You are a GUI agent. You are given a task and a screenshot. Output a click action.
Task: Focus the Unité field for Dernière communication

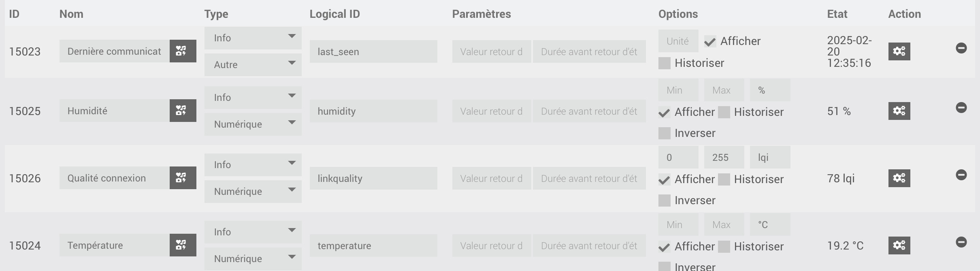click(678, 41)
